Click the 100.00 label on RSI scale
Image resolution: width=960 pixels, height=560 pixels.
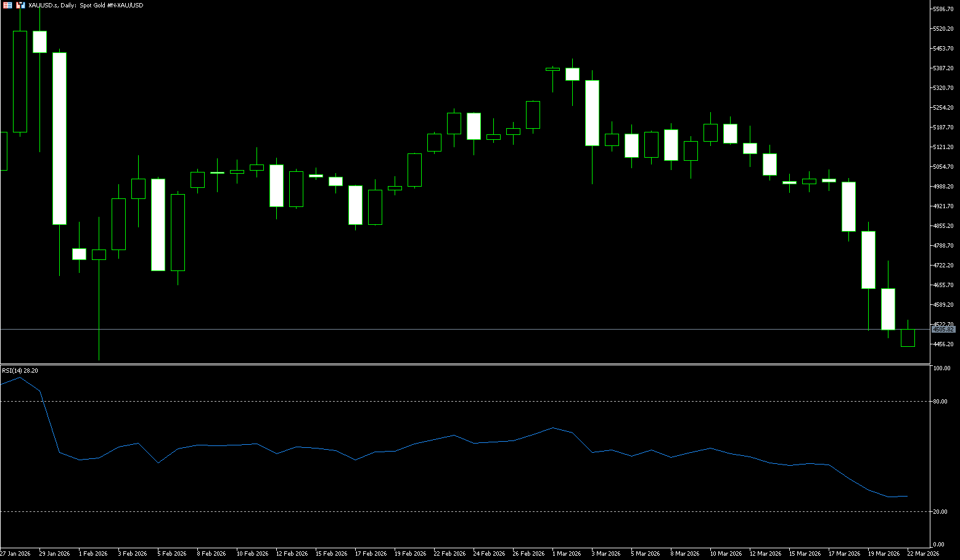tap(942, 368)
